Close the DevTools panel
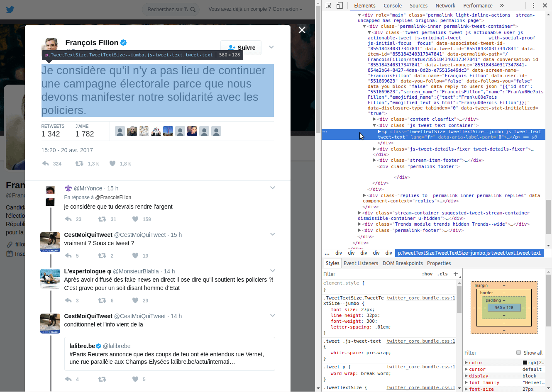Image resolution: width=552 pixels, height=392 pixels. click(545, 5)
